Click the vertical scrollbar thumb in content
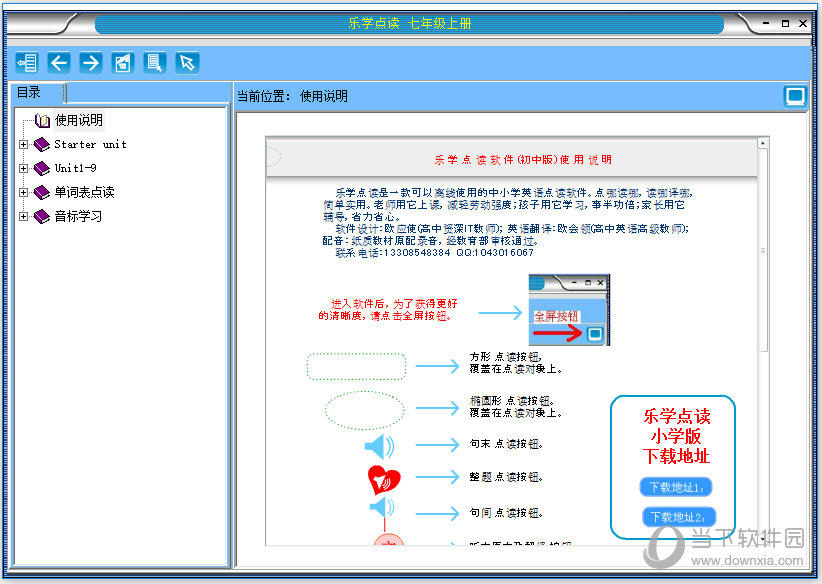822x584 pixels. click(763, 250)
